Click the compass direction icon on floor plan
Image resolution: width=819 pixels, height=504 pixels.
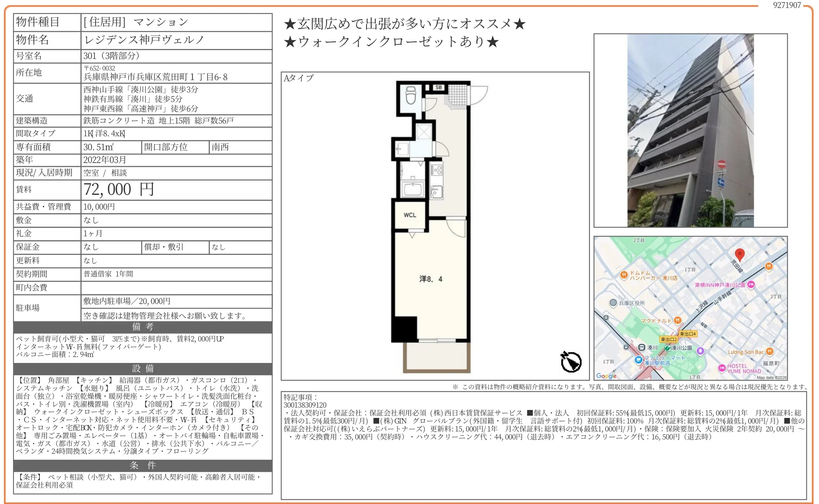coord(571,362)
